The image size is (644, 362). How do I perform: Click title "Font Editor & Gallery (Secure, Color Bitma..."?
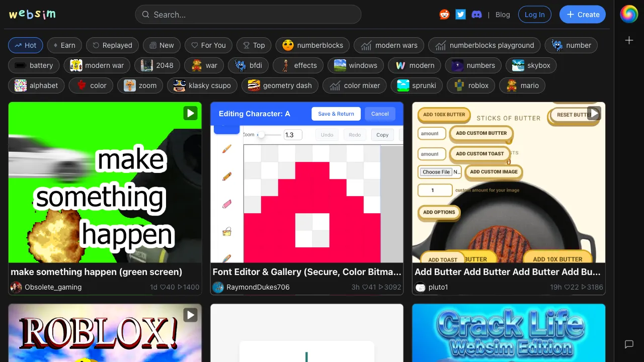[x=307, y=272]
